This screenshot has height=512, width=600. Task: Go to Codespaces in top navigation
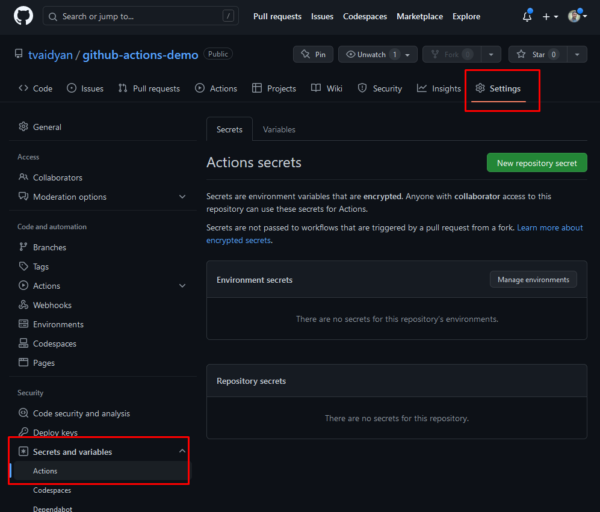365,16
